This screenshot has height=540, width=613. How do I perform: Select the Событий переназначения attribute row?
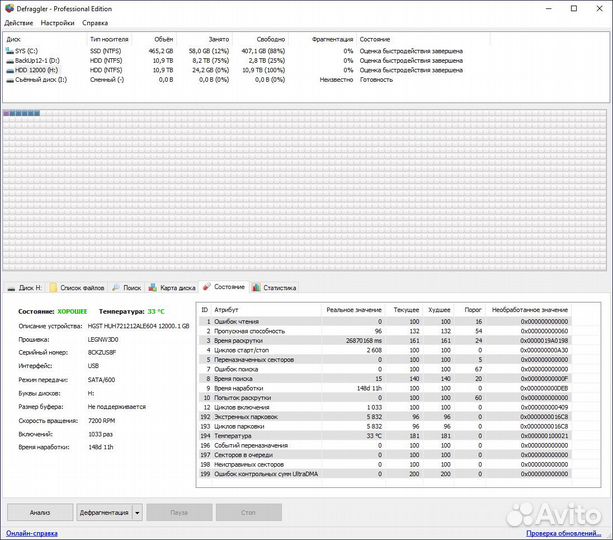click(x=385, y=446)
